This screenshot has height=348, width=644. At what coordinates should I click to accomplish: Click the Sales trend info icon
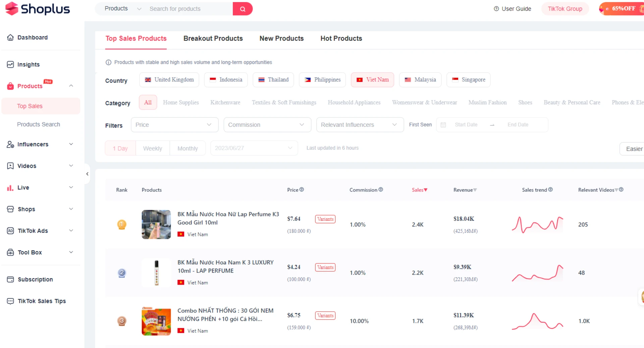tap(550, 190)
